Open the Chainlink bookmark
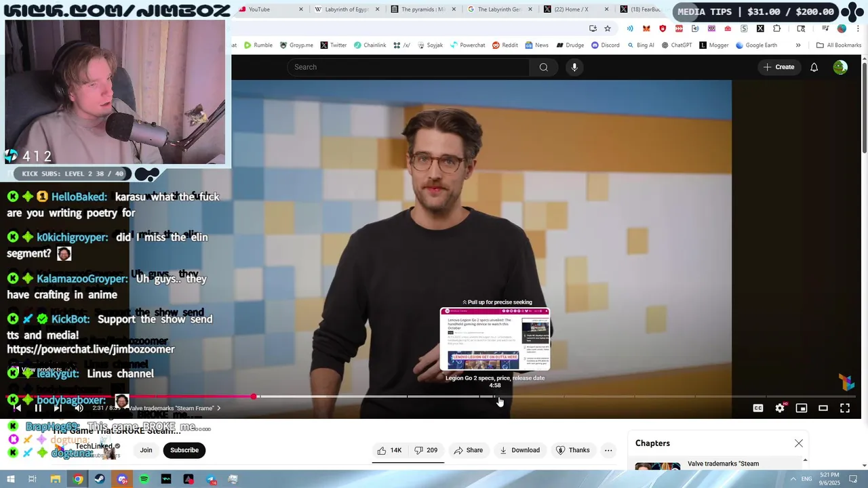 pyautogui.click(x=370, y=45)
